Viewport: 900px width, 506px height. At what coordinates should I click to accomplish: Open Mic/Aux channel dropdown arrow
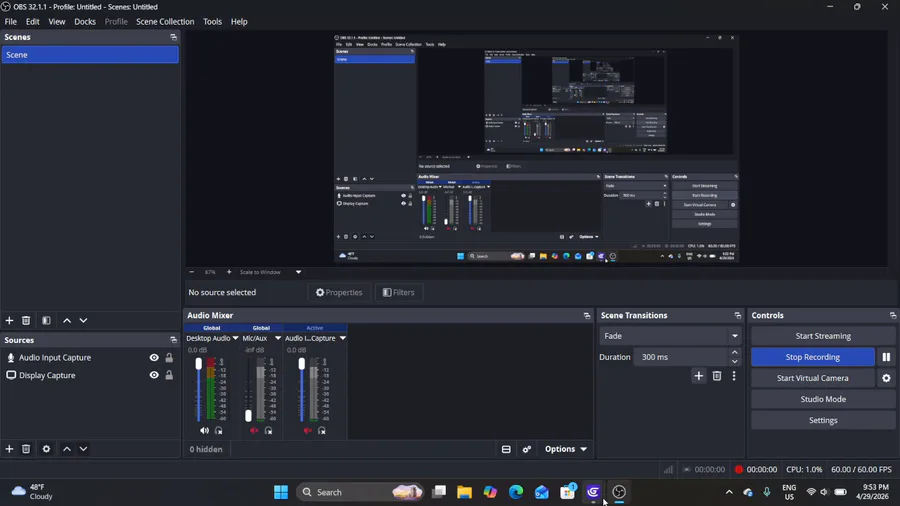(278, 338)
